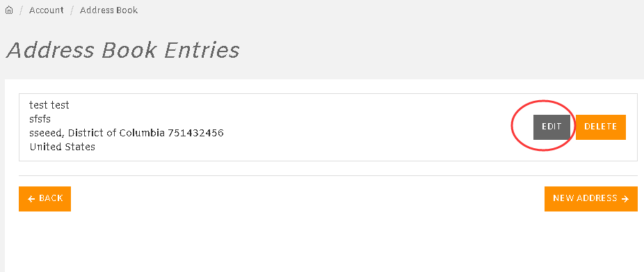Go to the Account breadcrumb link
The width and height of the screenshot is (644, 272).
click(x=47, y=10)
